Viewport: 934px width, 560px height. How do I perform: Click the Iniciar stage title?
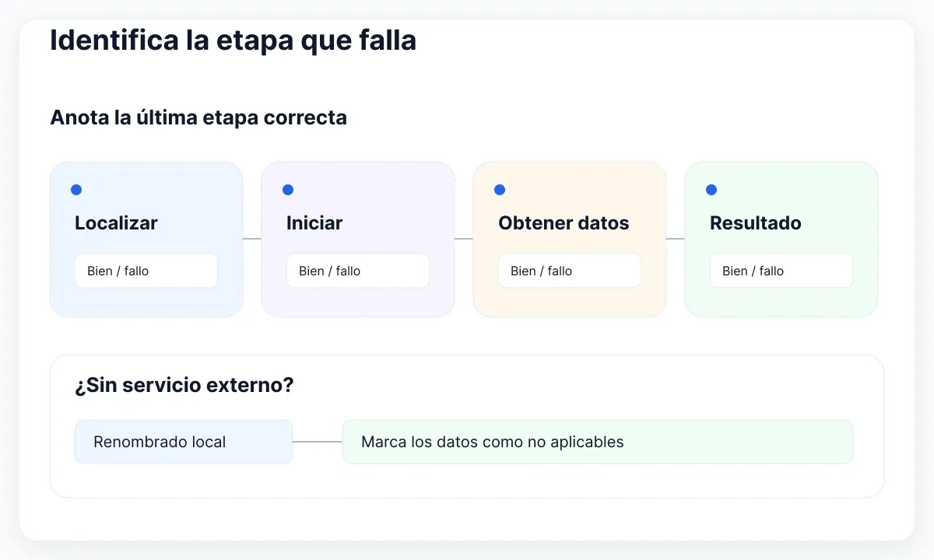(x=314, y=223)
